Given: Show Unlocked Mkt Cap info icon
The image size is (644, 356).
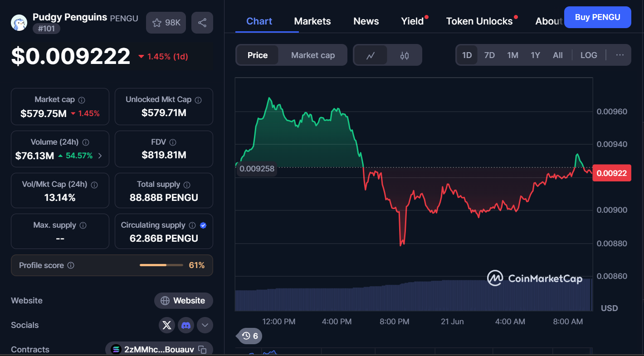Looking at the screenshot, I should click(x=198, y=100).
